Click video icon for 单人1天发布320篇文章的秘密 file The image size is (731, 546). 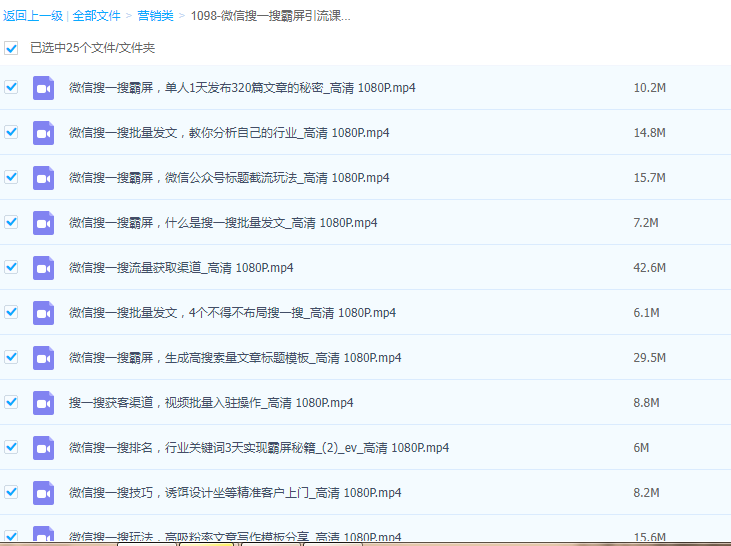[43, 88]
